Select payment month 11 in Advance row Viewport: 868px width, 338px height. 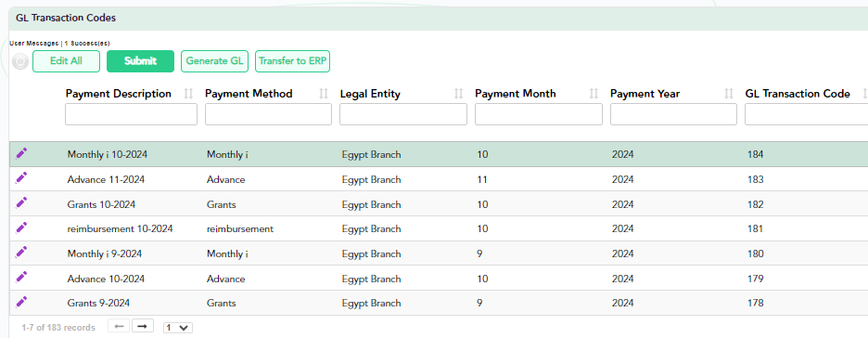[x=482, y=179]
